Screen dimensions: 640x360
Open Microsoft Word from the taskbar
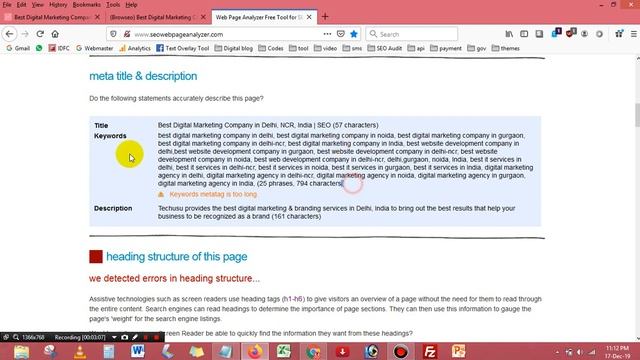pos(138,351)
